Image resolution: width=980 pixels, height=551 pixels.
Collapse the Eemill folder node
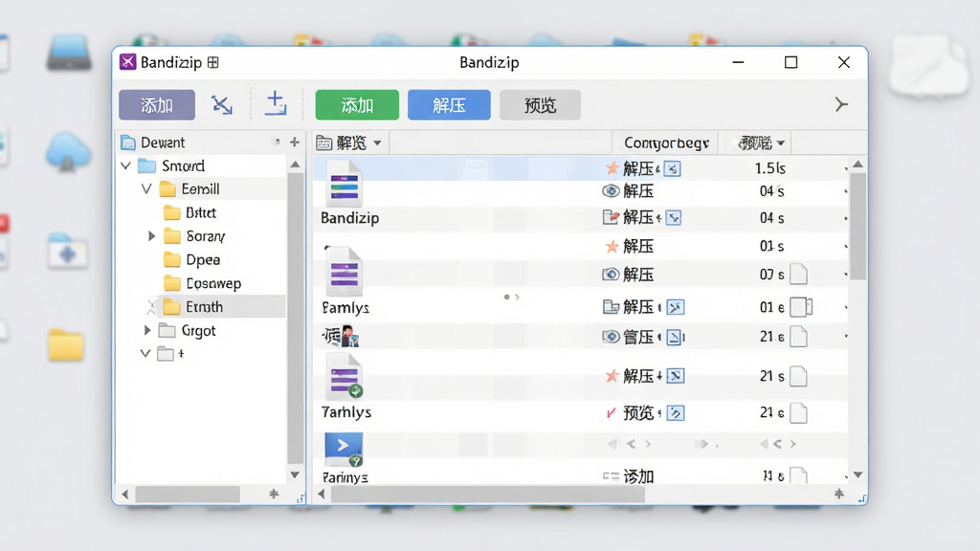coord(146,189)
